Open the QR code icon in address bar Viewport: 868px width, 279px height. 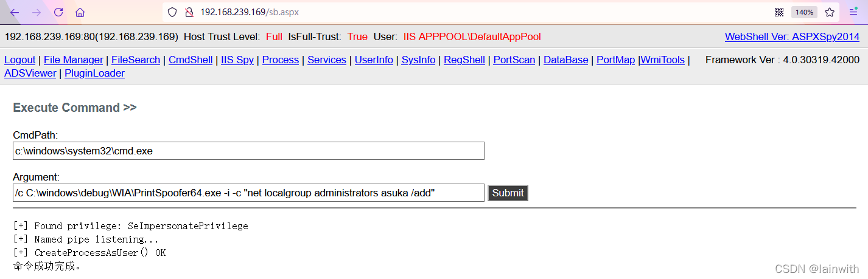(779, 12)
